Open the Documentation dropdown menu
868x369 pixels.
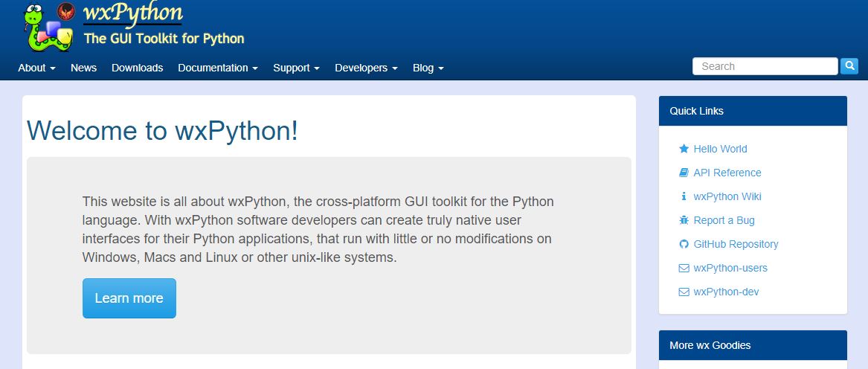click(217, 68)
